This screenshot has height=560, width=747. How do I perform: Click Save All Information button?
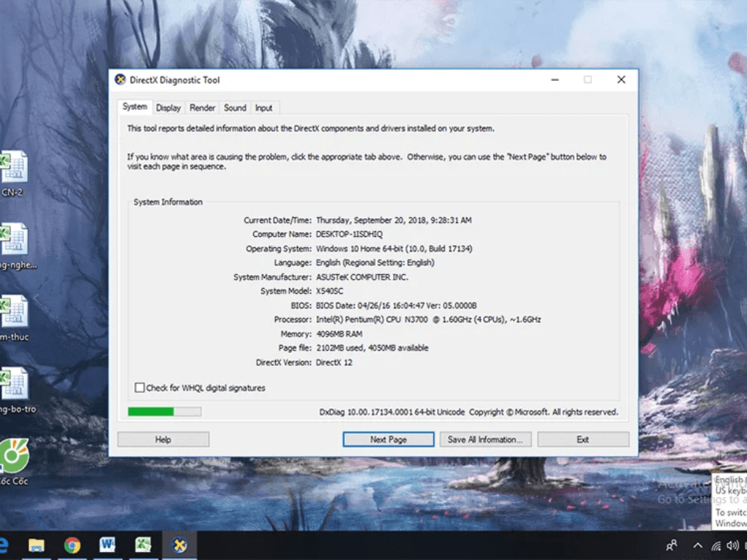coord(485,440)
